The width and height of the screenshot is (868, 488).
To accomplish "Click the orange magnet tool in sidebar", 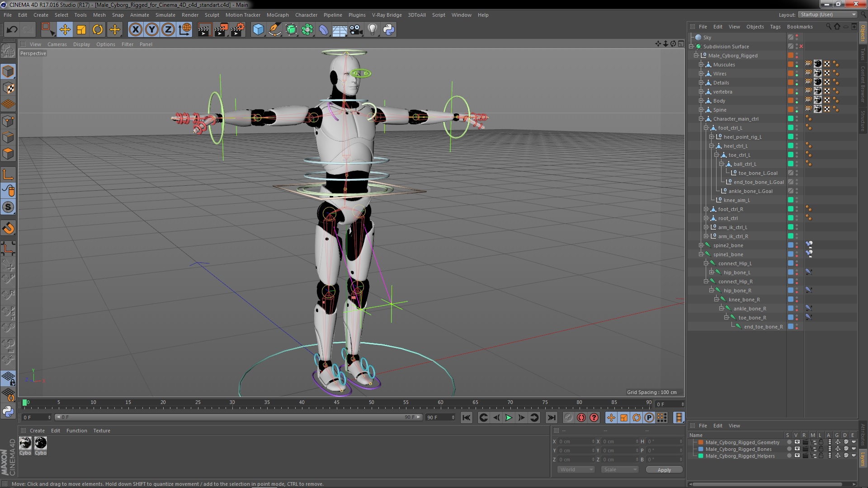I will point(8,228).
